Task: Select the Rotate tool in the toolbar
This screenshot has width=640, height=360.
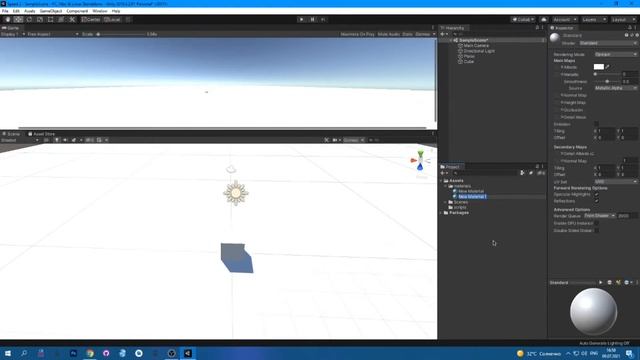Action: pyautogui.click(x=29, y=20)
